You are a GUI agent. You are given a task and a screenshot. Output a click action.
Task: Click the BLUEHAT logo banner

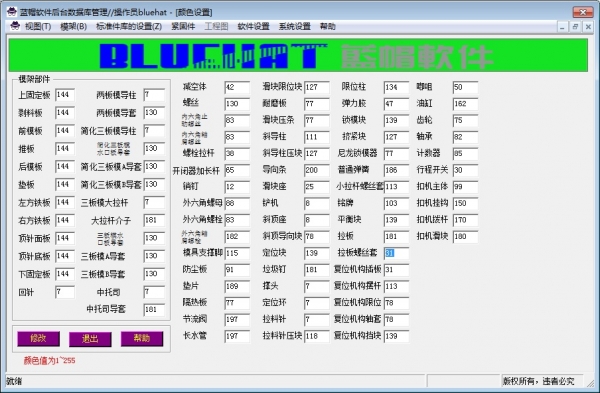tap(298, 55)
